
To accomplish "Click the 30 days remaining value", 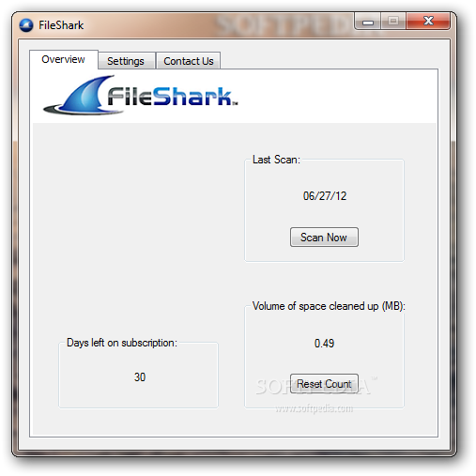I will coord(140,377).
